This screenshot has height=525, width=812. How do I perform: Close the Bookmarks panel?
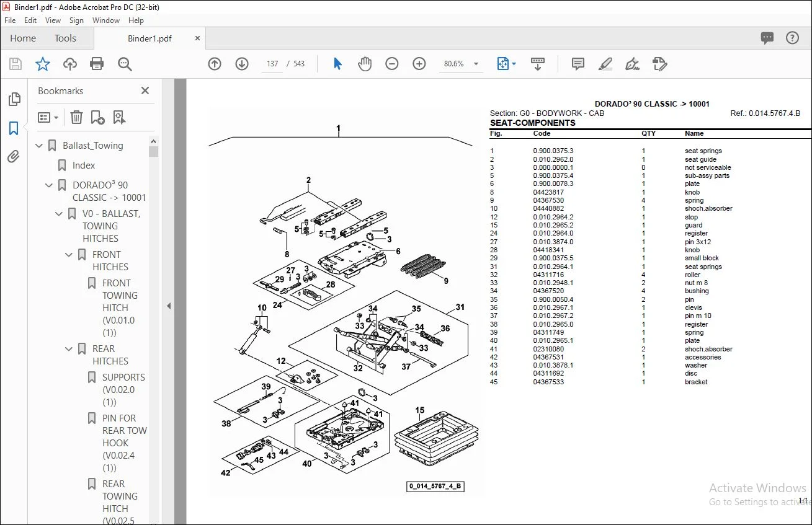tap(145, 90)
